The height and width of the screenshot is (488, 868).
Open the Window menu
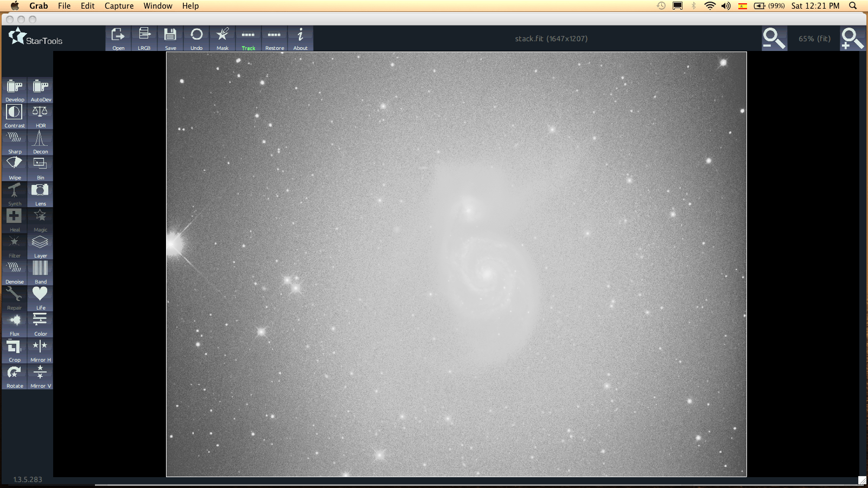(x=157, y=6)
